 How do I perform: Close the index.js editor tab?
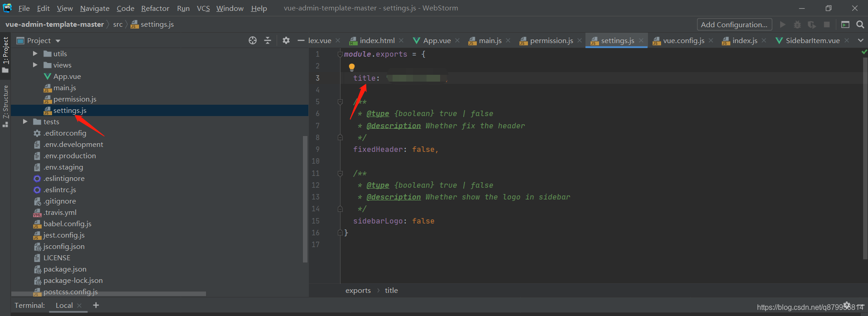[x=764, y=40]
